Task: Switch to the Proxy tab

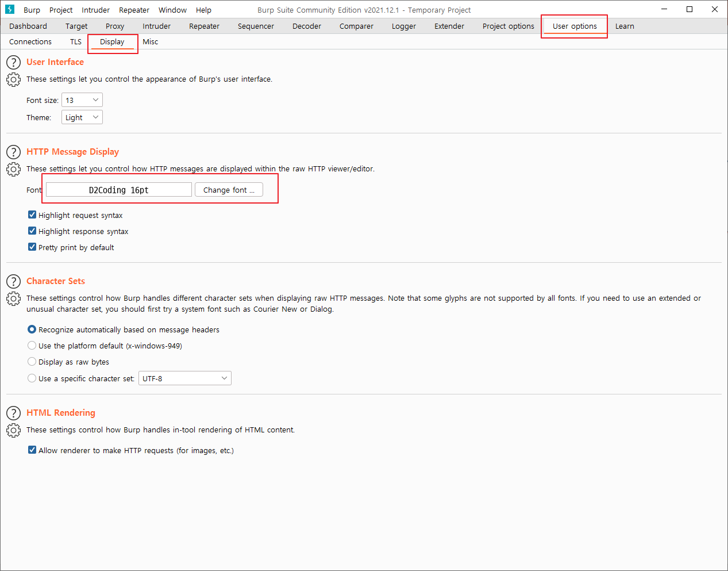Action: click(115, 26)
